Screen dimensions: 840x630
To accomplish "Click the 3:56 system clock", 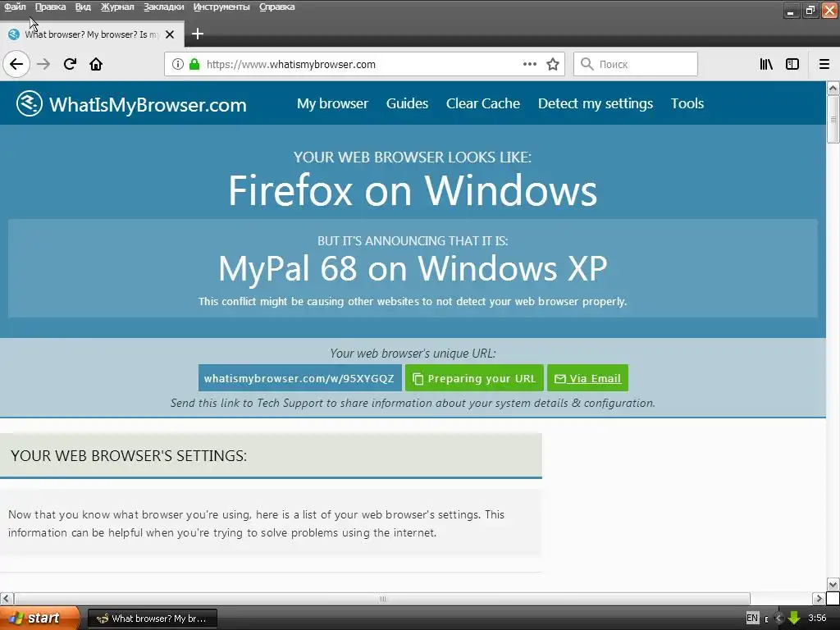I will coord(817,618).
